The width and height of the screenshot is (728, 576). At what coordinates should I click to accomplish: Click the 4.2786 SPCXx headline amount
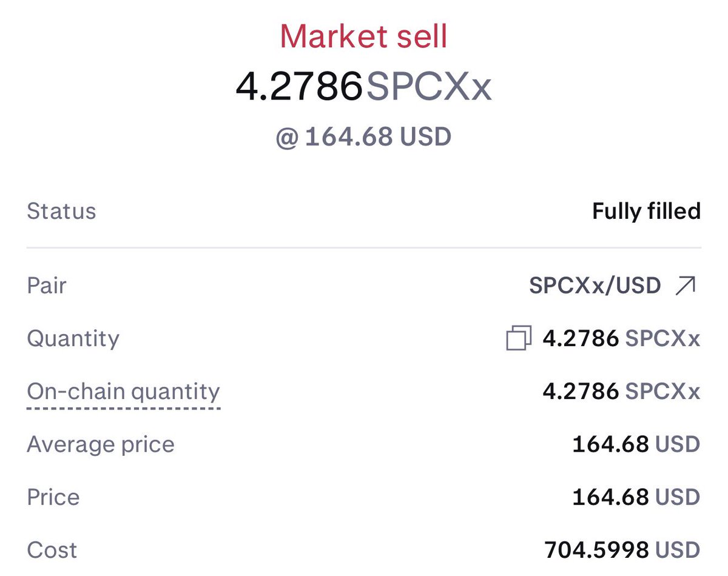pyautogui.click(x=363, y=87)
